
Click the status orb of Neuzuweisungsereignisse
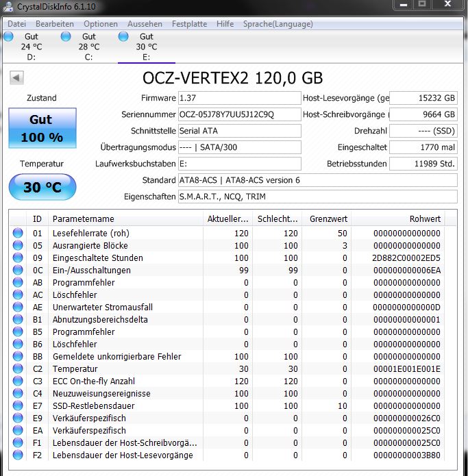click(x=18, y=393)
